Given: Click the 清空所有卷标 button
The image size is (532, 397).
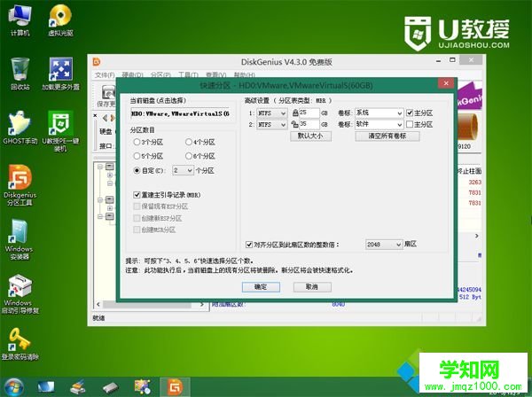Looking at the screenshot, I should coord(387,136).
